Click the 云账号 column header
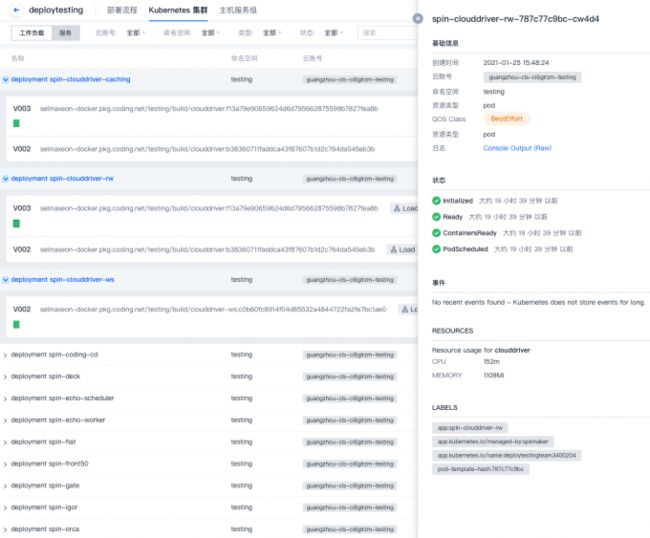 coord(313,58)
